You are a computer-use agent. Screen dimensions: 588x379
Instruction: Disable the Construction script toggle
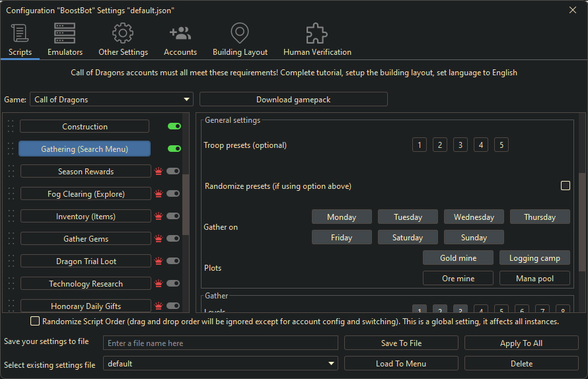(174, 126)
